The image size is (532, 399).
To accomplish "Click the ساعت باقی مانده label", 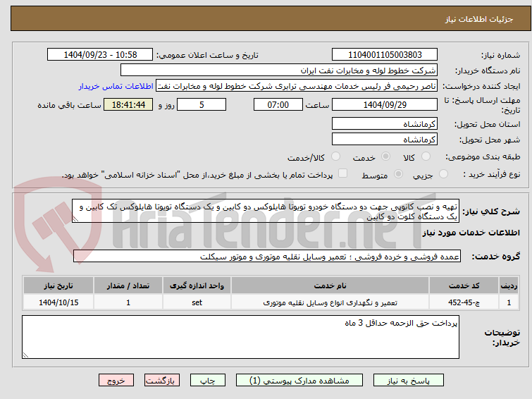I will 69,105.
